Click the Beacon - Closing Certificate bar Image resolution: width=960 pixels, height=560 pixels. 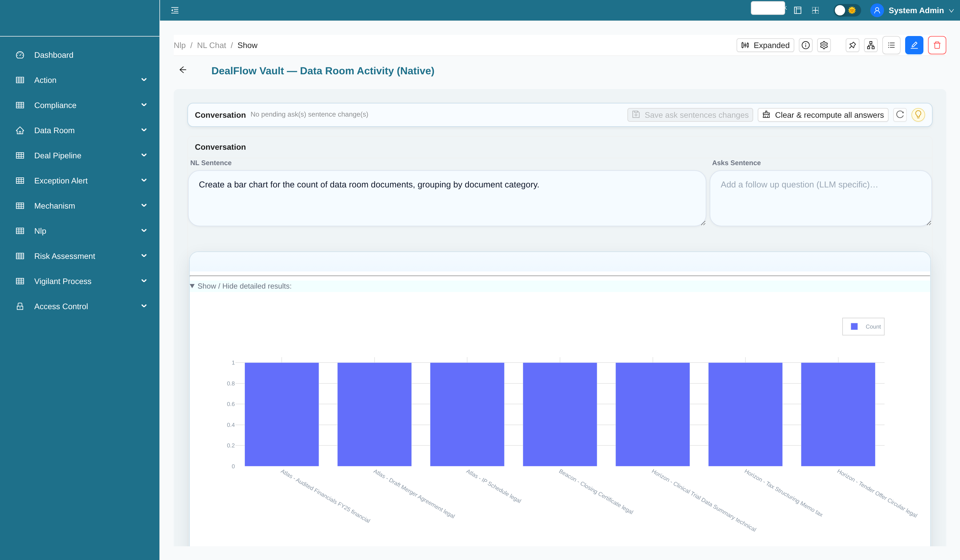pyautogui.click(x=560, y=415)
